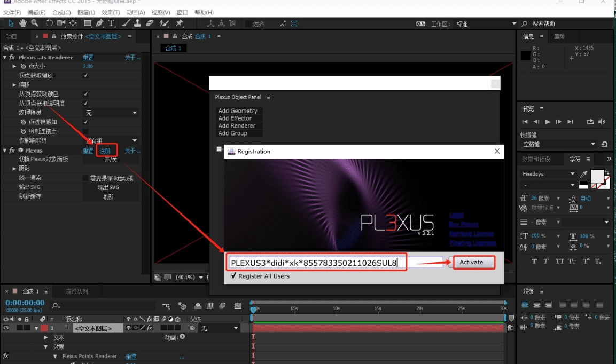Open the 效果(T) menu

111,12
